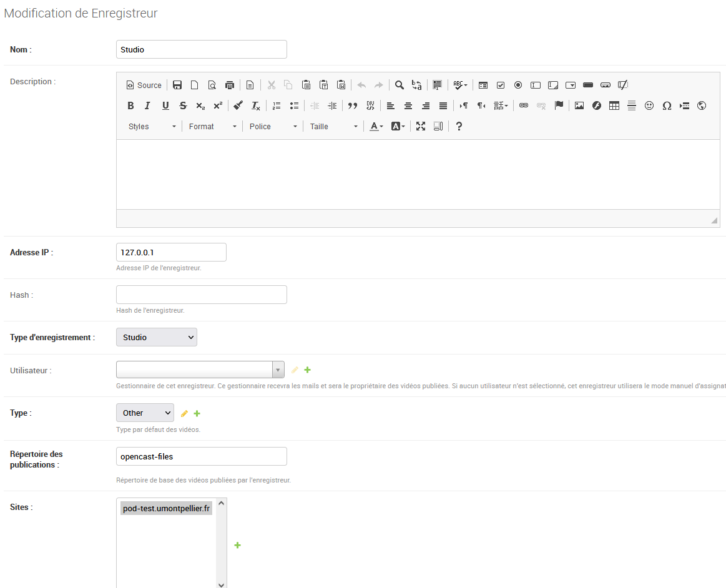This screenshot has height=588, width=726.
Task: Open the Utilisateur selection combo box
Action: point(200,370)
